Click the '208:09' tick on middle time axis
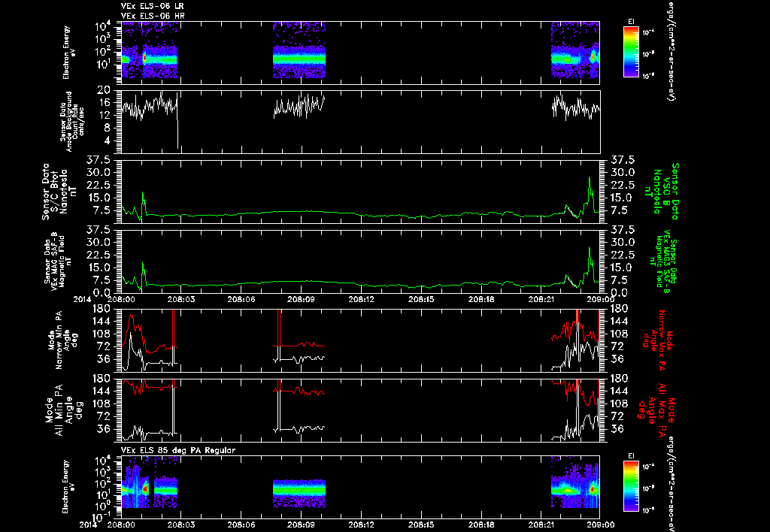The width and height of the screenshot is (770, 532). (301, 299)
